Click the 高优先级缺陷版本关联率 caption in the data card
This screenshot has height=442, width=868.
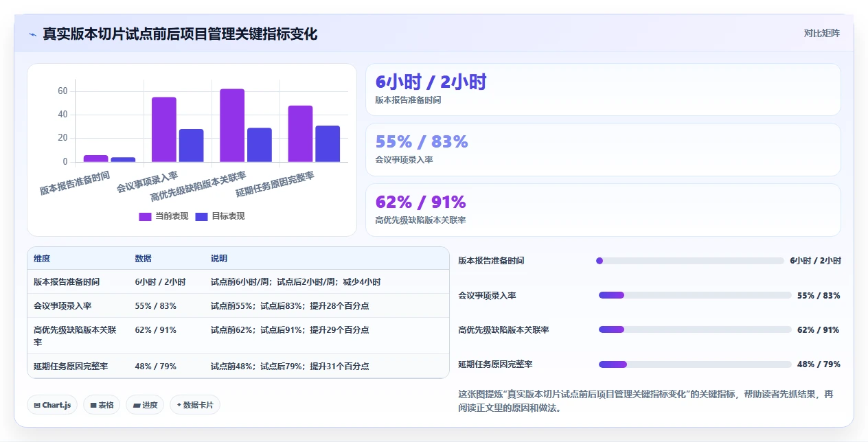tap(420, 220)
